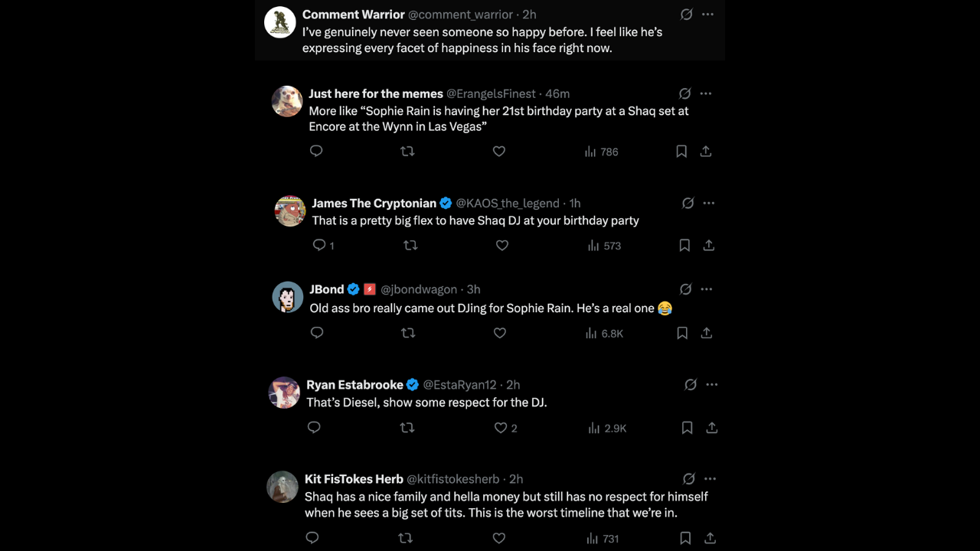Reply to Just here for the memes tweet
This screenshot has width=980, height=551.
click(x=316, y=152)
